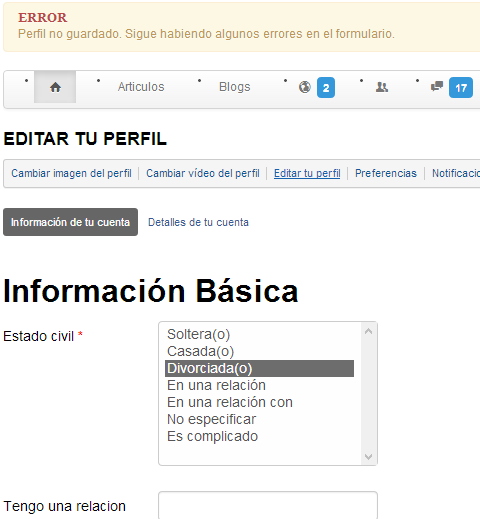Click the notification badge showing 2
Screen dimensions: 480x519
pyautogui.click(x=326, y=88)
